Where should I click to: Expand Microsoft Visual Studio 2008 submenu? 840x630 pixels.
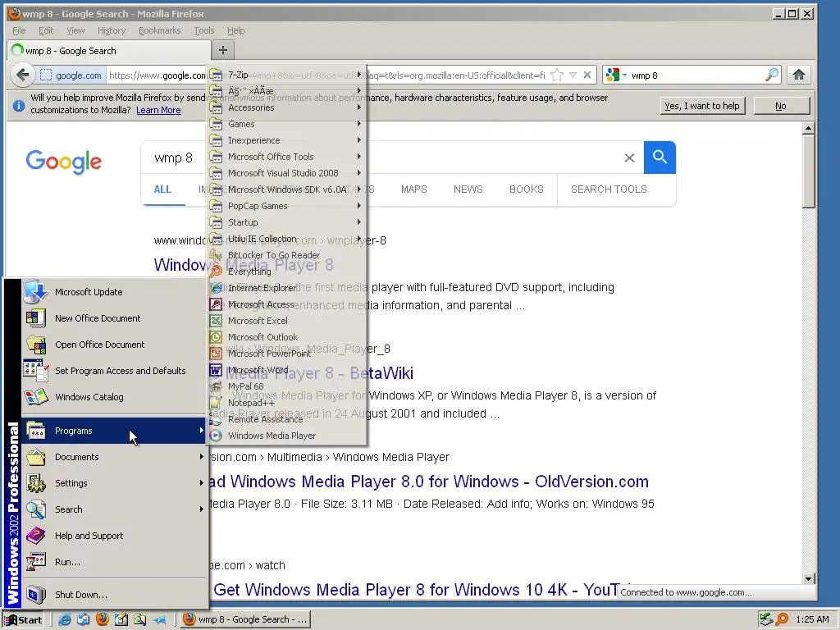coord(286,173)
